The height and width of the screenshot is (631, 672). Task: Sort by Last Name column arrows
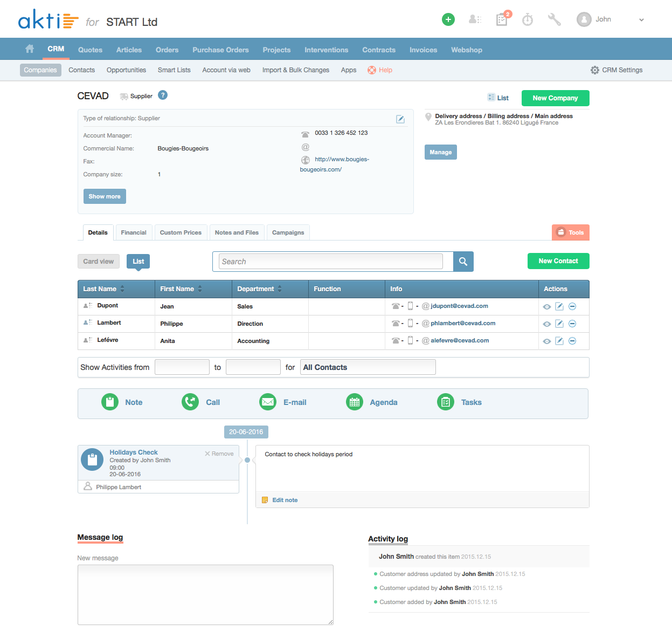(x=123, y=289)
